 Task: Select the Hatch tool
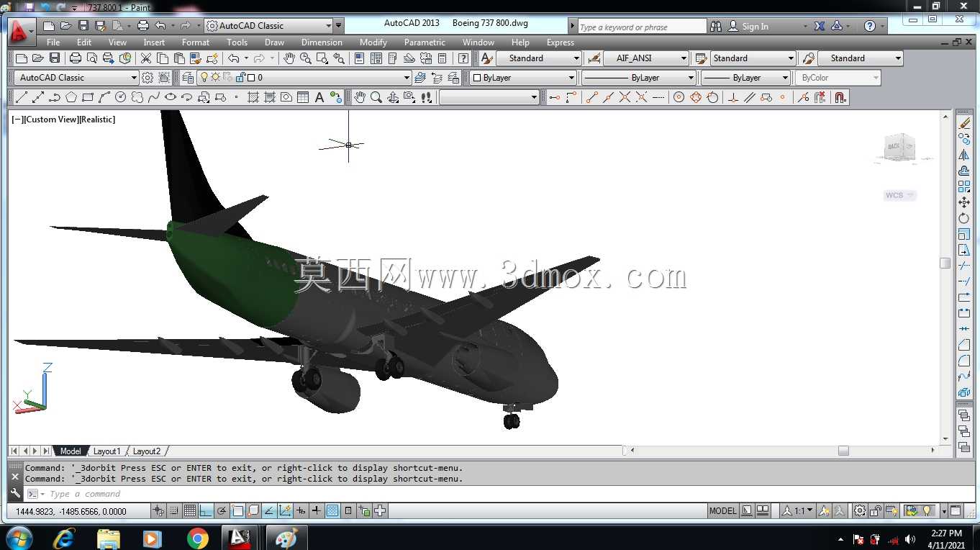[x=253, y=97]
